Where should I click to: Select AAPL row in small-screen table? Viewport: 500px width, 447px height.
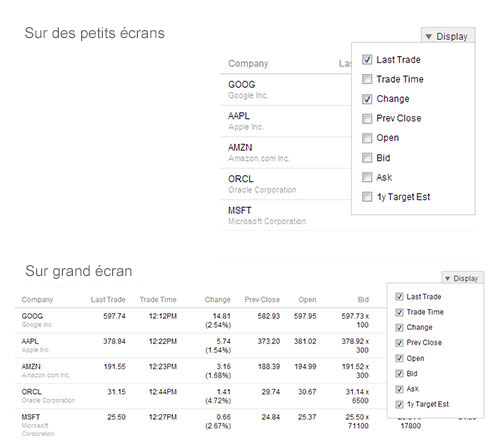[286, 121]
